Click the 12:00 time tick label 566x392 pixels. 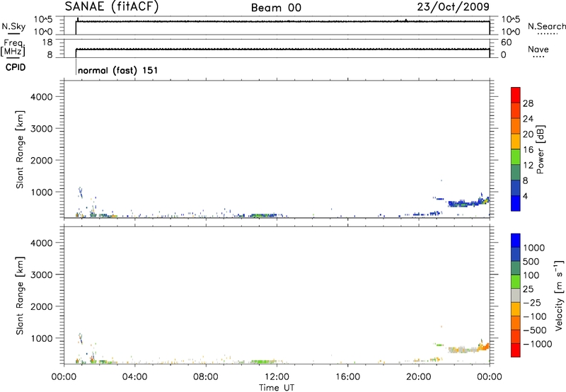coord(277,377)
